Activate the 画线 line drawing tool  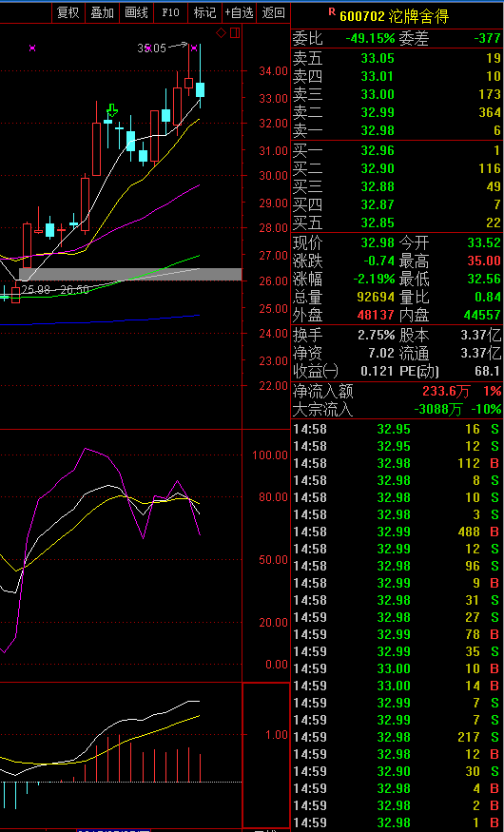(x=136, y=12)
